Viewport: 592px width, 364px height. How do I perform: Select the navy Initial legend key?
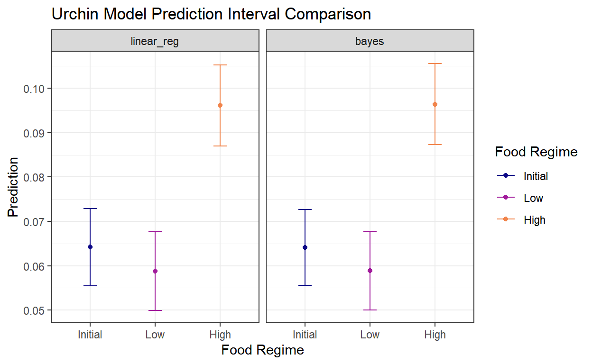coord(506,176)
